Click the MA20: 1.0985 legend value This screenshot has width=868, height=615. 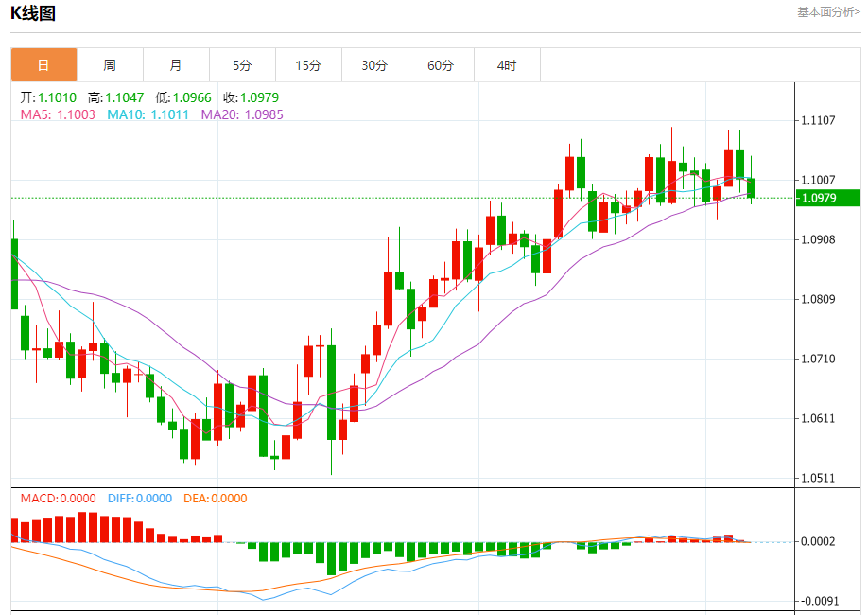242,114
